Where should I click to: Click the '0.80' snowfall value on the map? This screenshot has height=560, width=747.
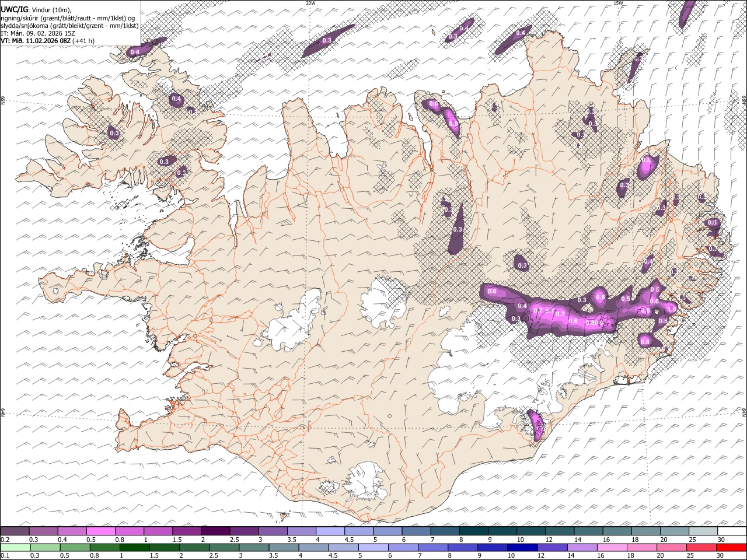tap(592, 323)
